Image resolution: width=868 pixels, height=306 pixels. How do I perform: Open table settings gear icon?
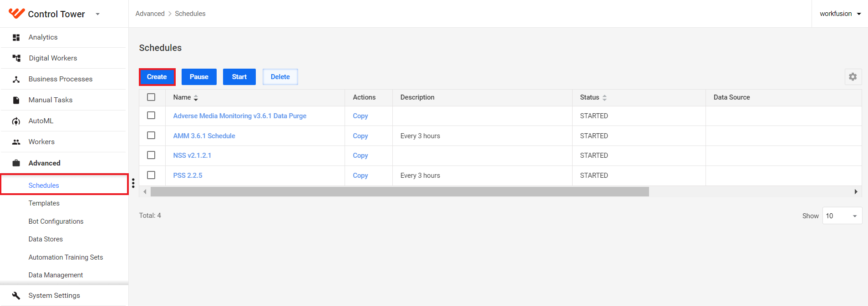pyautogui.click(x=853, y=77)
